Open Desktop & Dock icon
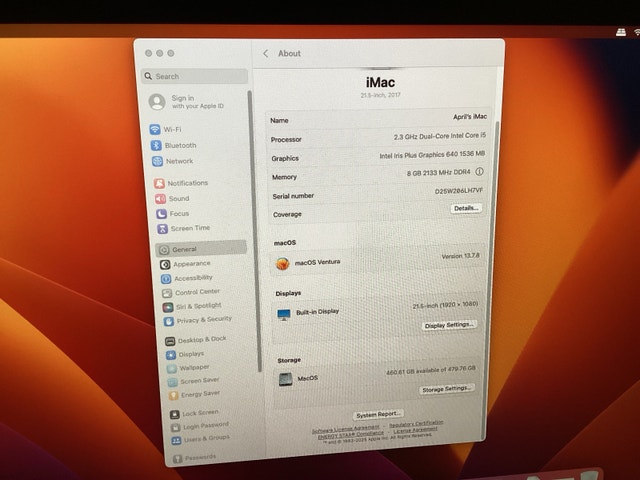 tap(170, 341)
